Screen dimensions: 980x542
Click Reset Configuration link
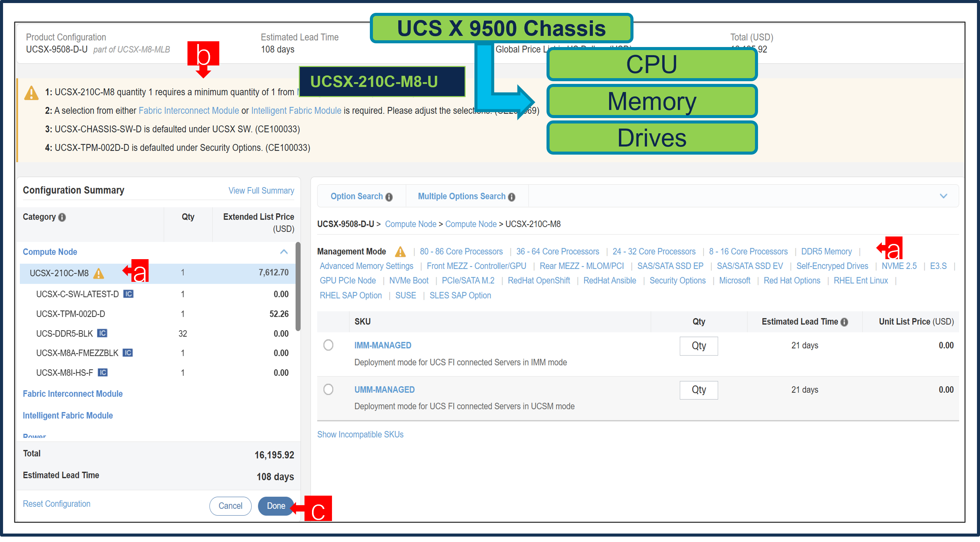coord(57,504)
